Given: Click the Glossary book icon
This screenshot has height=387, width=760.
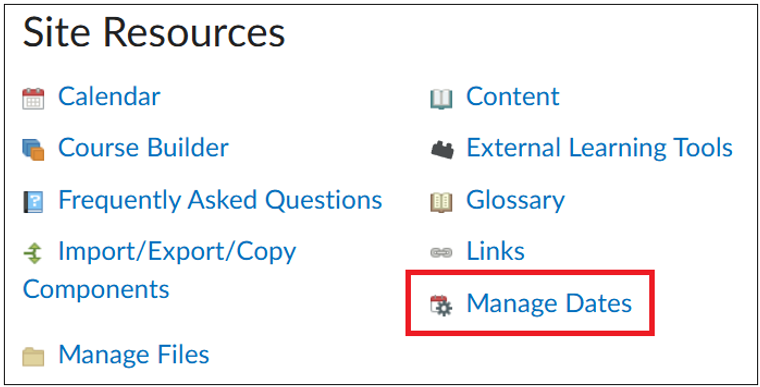Looking at the screenshot, I should pos(442,201).
